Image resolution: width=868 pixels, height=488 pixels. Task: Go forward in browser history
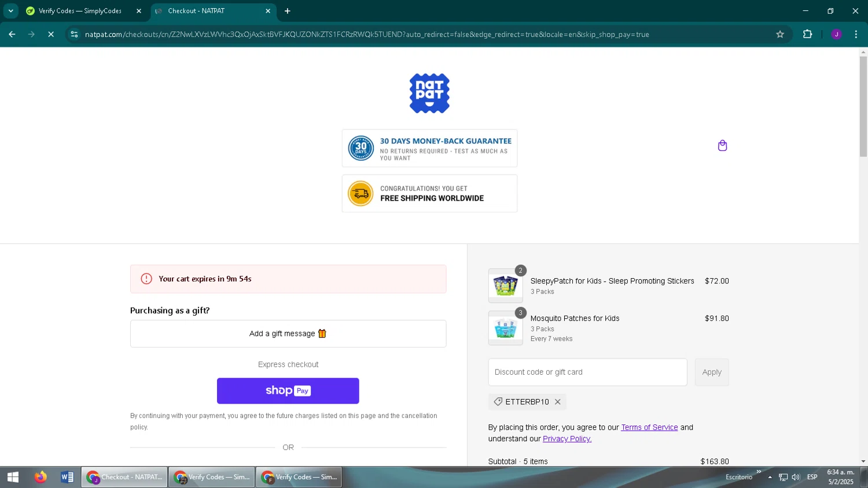coord(32,35)
